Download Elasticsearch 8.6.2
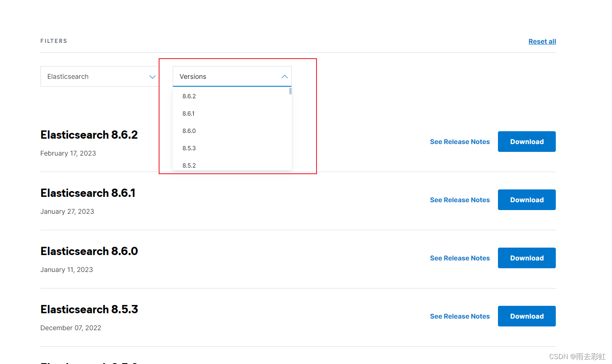Screen dimensions: 612x364 (x=527, y=142)
